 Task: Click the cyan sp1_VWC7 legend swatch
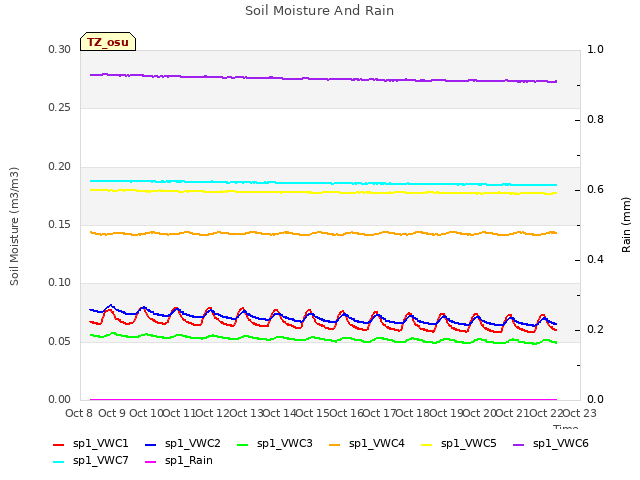point(59,462)
